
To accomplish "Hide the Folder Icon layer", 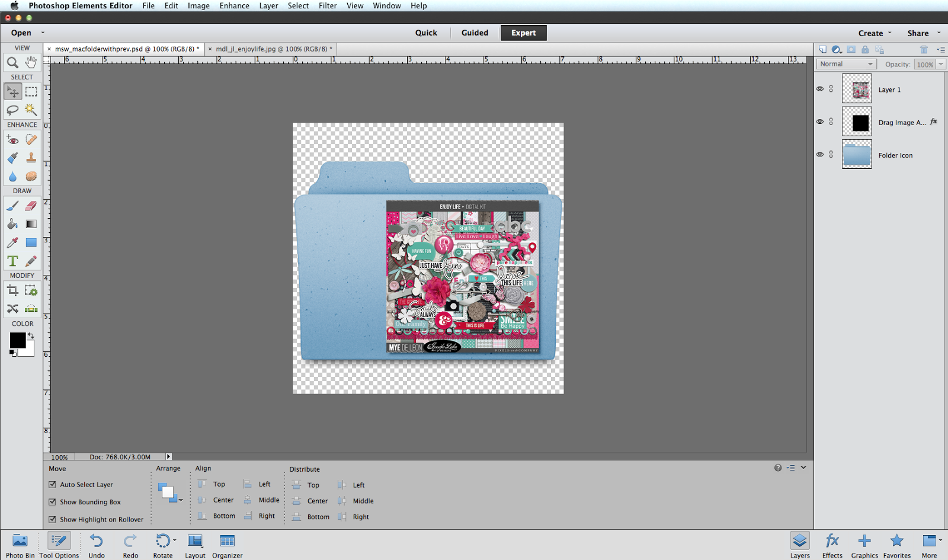I will (x=820, y=154).
